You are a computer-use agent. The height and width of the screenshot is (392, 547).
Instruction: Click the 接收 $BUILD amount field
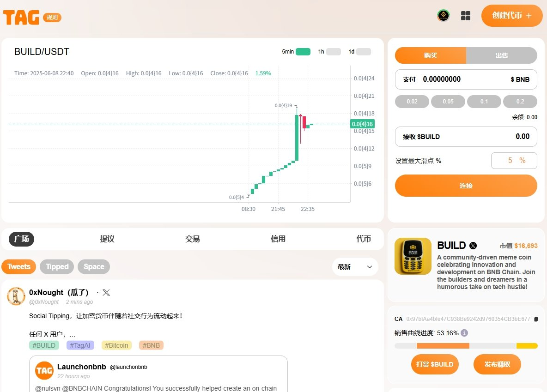[466, 137]
